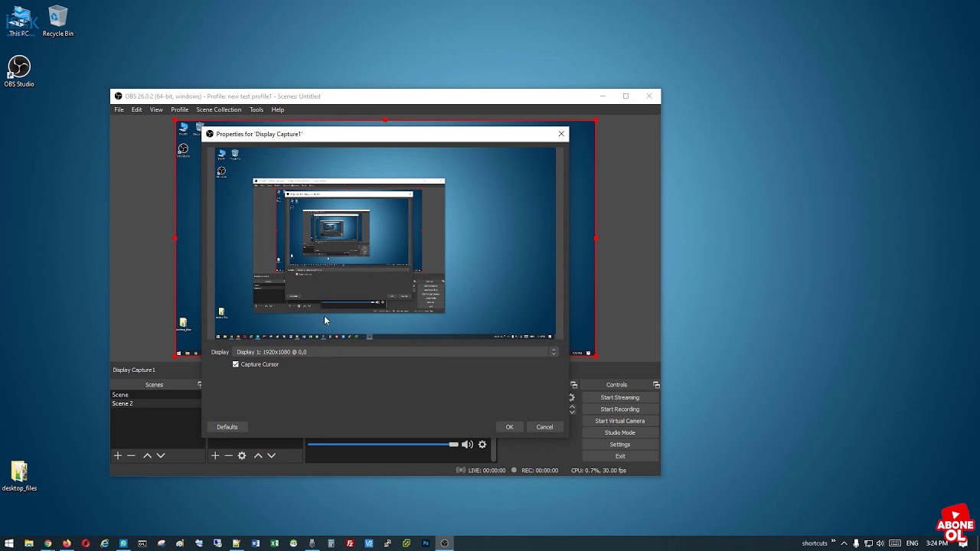Add a new scene with the plus icon

118,455
